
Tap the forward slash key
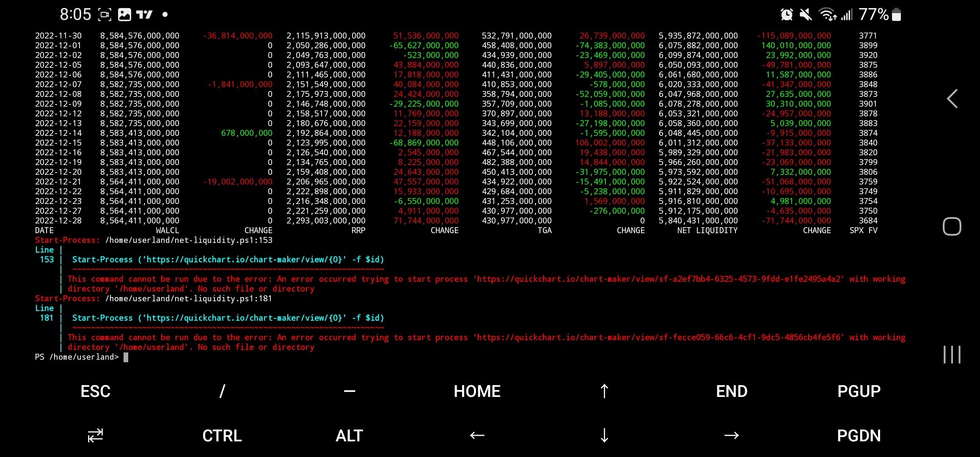222,391
